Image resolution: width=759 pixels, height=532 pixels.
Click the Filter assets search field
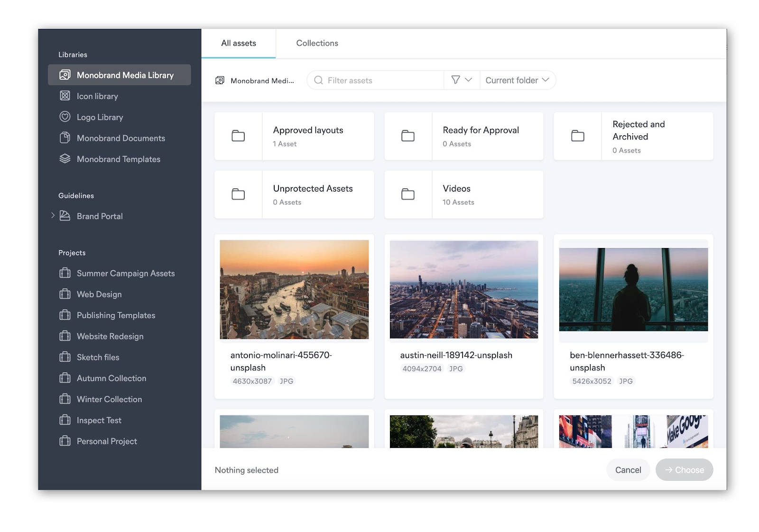coord(375,80)
